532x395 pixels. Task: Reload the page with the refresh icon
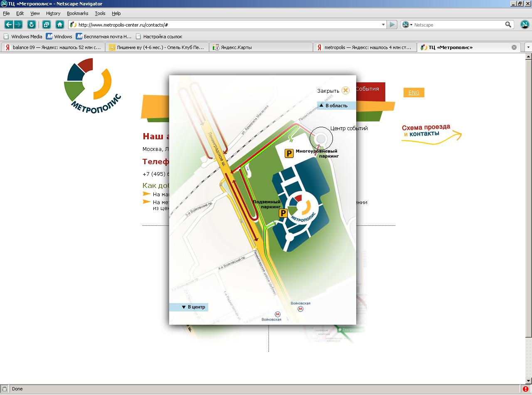(x=31, y=25)
